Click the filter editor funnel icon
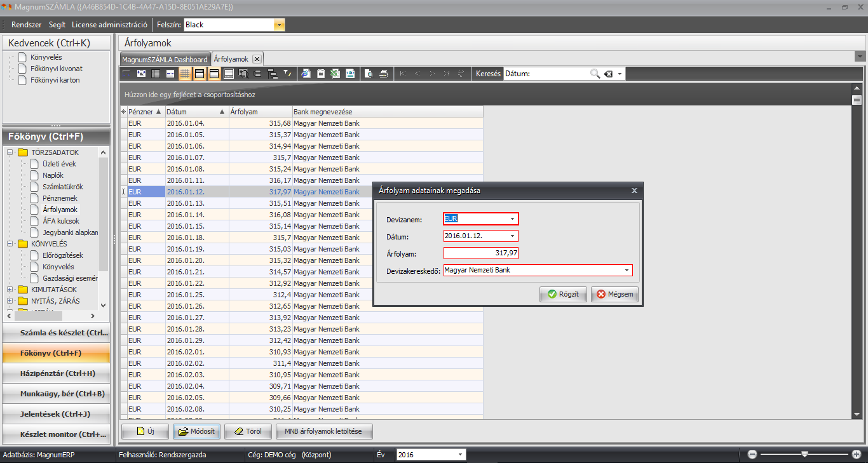 point(287,74)
